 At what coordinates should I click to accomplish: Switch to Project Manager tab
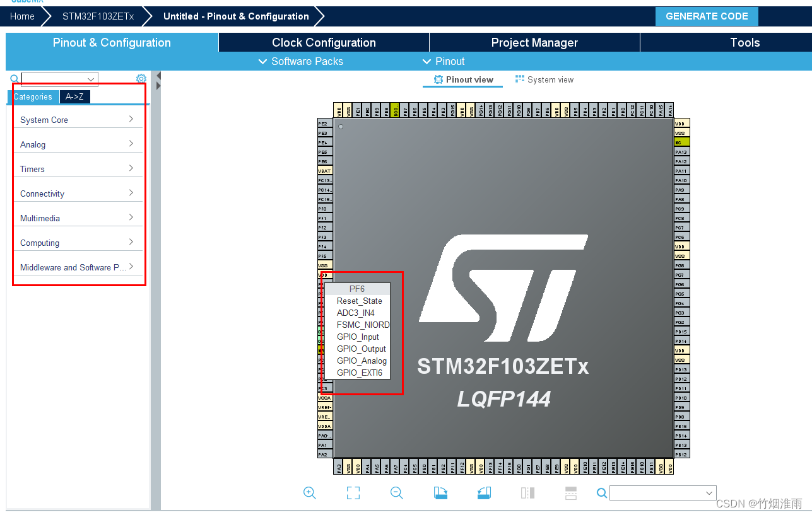coord(534,42)
